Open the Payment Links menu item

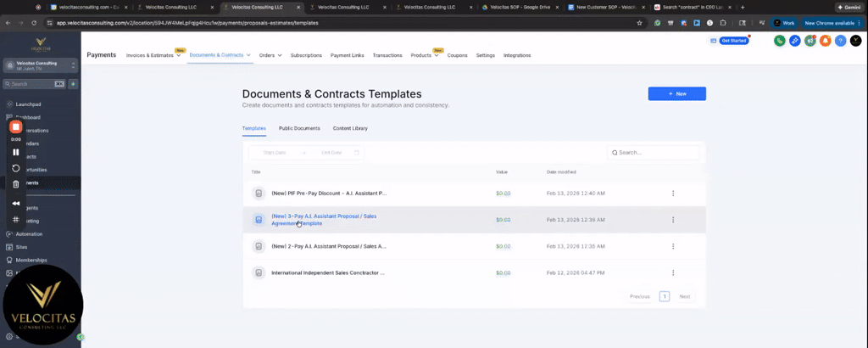[347, 55]
